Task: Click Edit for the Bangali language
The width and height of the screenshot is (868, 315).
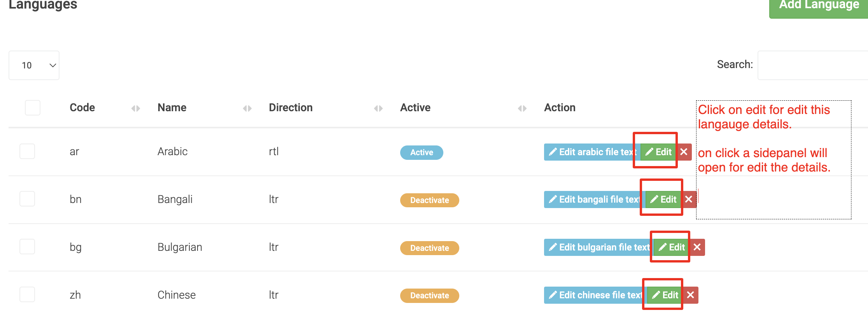Action: [x=663, y=199]
